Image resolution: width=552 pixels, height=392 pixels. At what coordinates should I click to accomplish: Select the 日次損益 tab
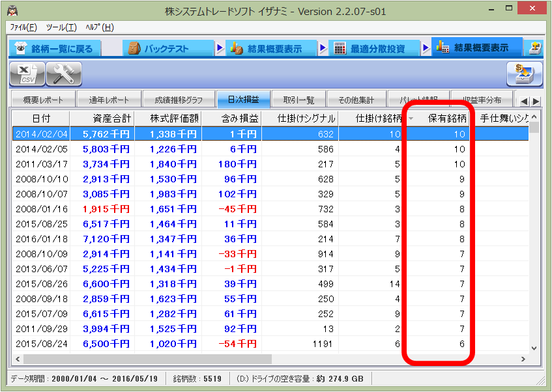coord(243,99)
